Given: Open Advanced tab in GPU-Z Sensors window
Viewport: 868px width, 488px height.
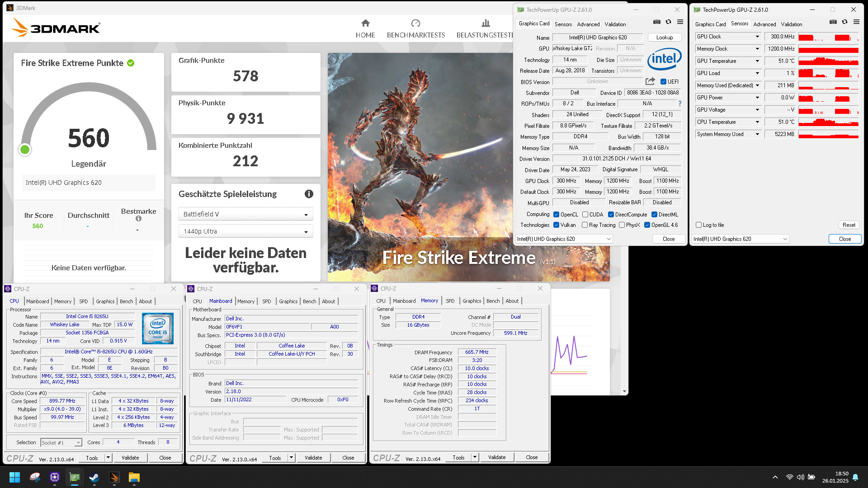Looking at the screenshot, I should click(x=764, y=24).
